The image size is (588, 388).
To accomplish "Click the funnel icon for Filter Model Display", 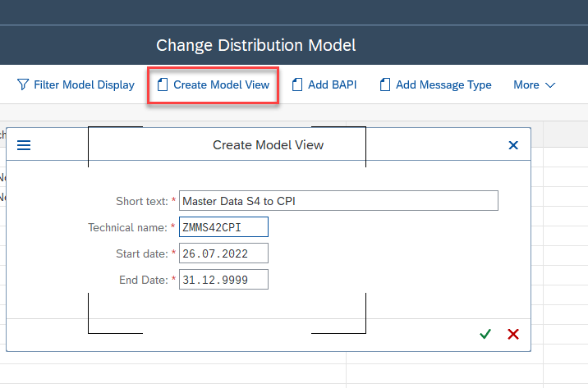I will coord(22,85).
